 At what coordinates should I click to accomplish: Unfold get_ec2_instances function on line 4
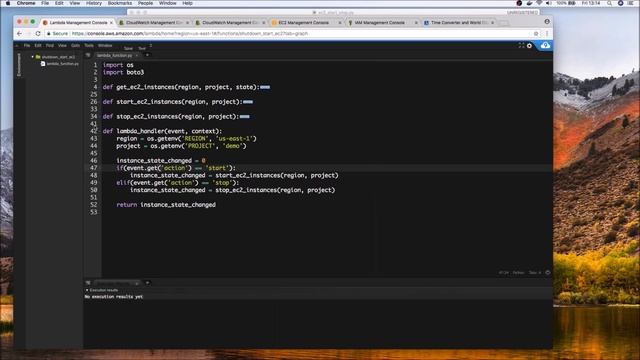(265, 87)
